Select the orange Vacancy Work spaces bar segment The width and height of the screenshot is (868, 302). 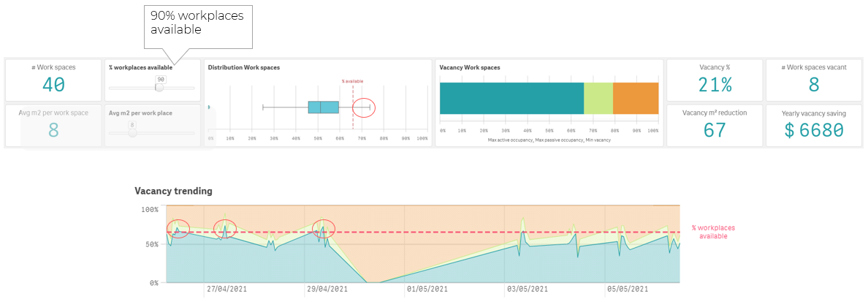click(x=636, y=98)
